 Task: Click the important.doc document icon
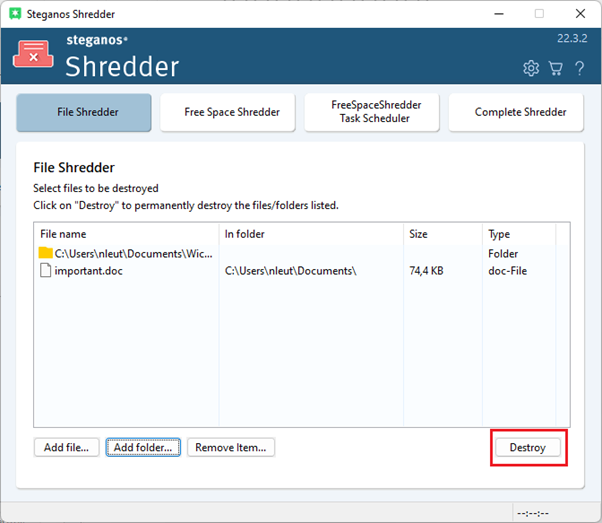45,271
